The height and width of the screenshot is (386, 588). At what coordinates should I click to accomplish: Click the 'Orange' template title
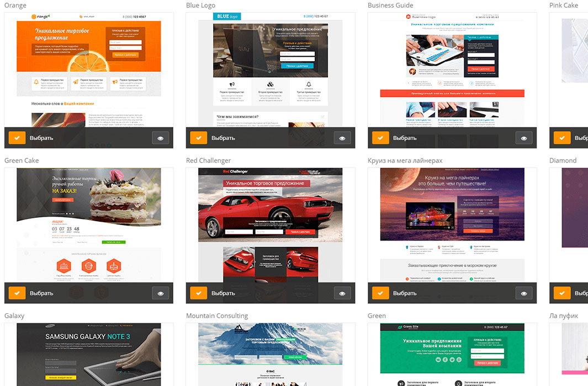pos(15,6)
